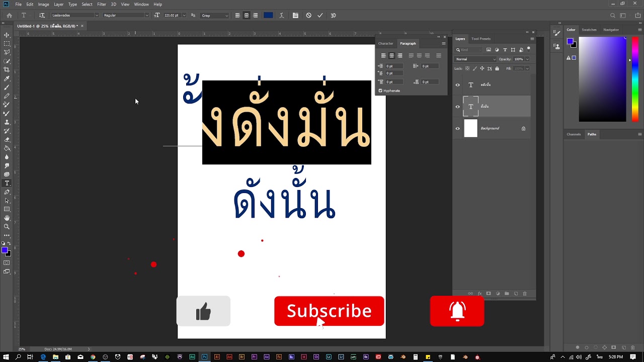644x362 pixels.
Task: Cancel current text edits
Action: 309,16
